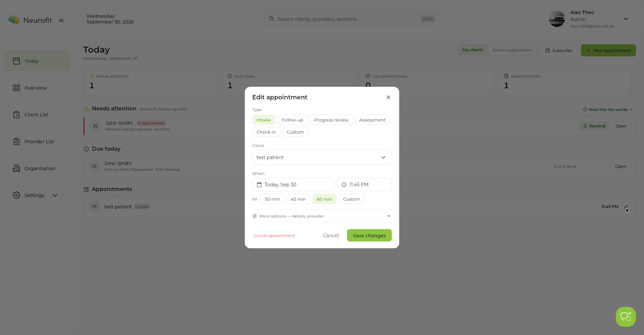Viewport: 644px width, 335px height.
Task: Click the Cancel button in dialog
Action: click(x=331, y=235)
